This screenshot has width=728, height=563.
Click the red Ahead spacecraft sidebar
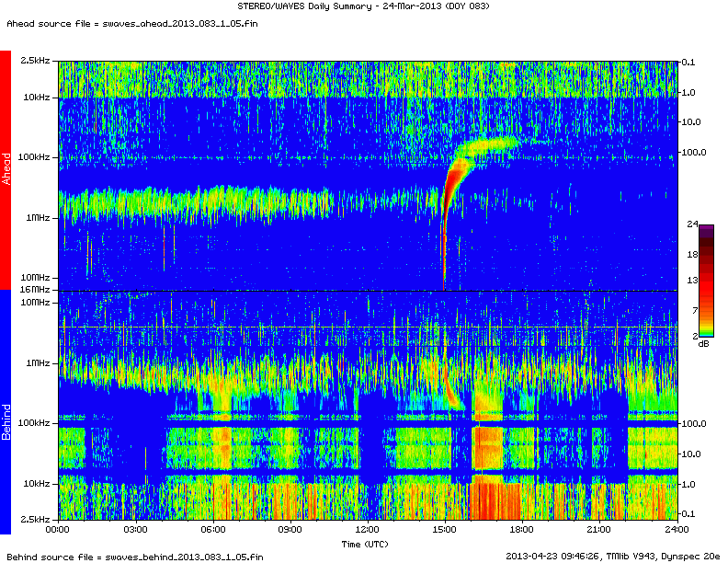[x=6, y=170]
